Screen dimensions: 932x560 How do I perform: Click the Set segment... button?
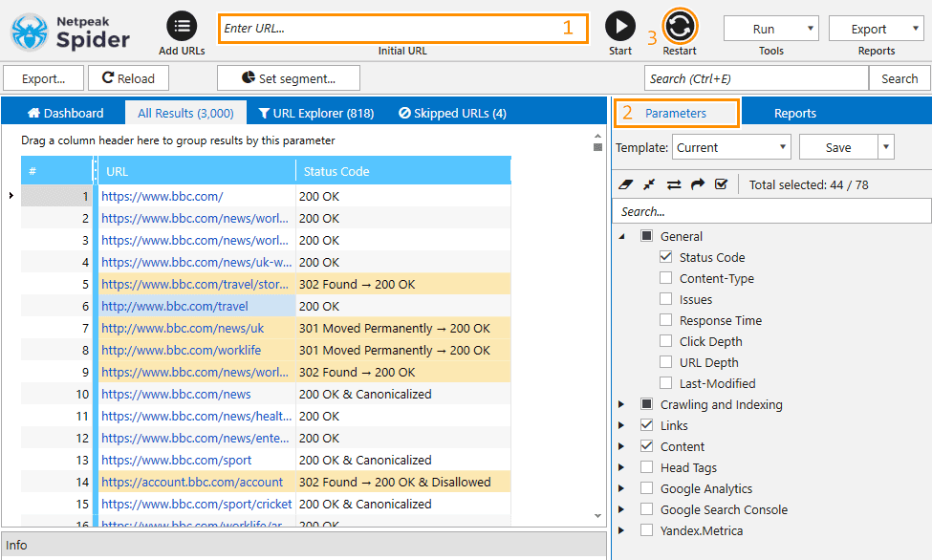pyautogui.click(x=289, y=78)
